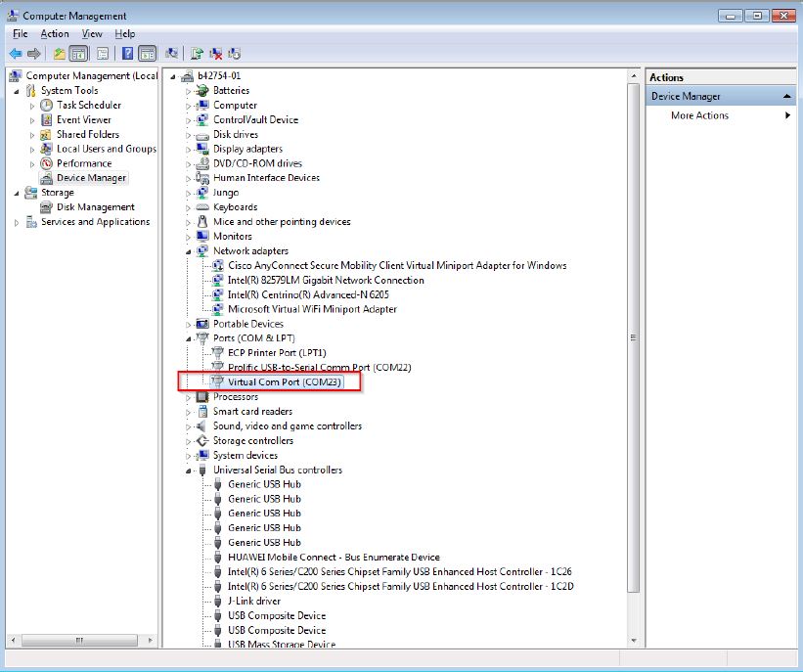Open More Actions in the Actions pane

point(699,115)
